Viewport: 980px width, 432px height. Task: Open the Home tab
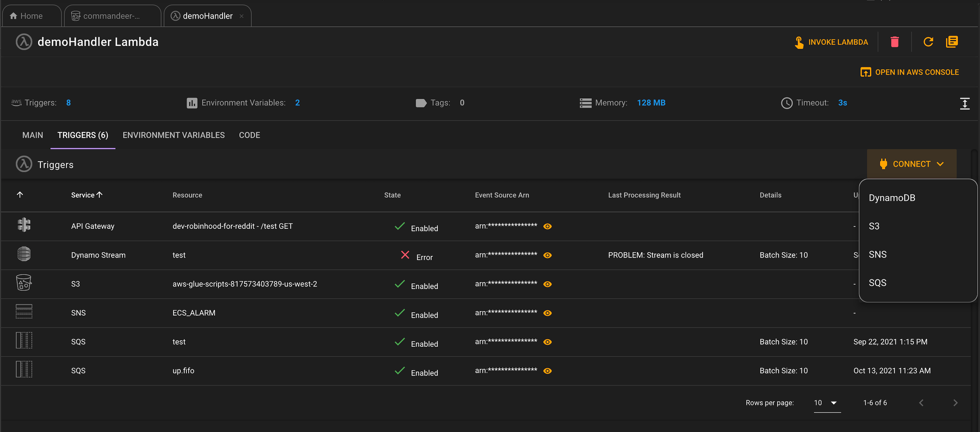(x=32, y=16)
